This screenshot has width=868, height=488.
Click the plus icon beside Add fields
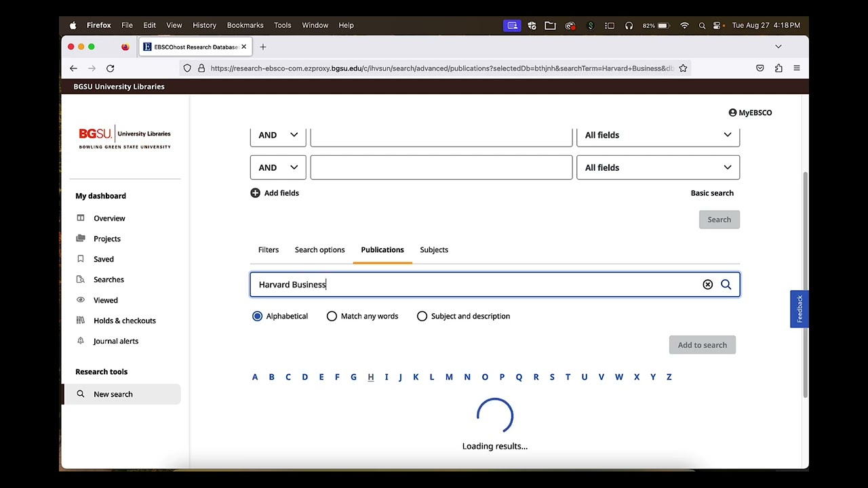coord(255,193)
